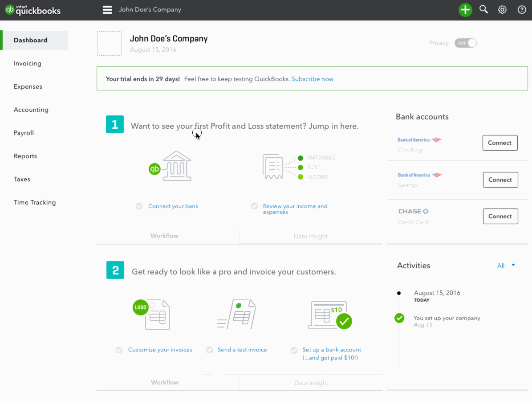Click the $10 bank account illustration
Image resolution: width=532 pixels, height=401 pixels.
(330, 315)
